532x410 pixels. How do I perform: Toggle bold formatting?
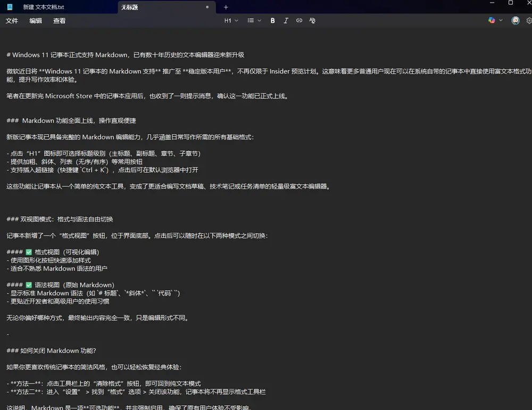pyautogui.click(x=272, y=21)
